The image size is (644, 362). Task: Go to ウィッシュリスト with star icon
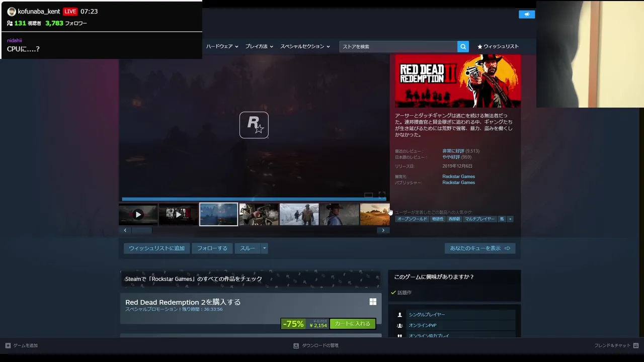(498, 46)
